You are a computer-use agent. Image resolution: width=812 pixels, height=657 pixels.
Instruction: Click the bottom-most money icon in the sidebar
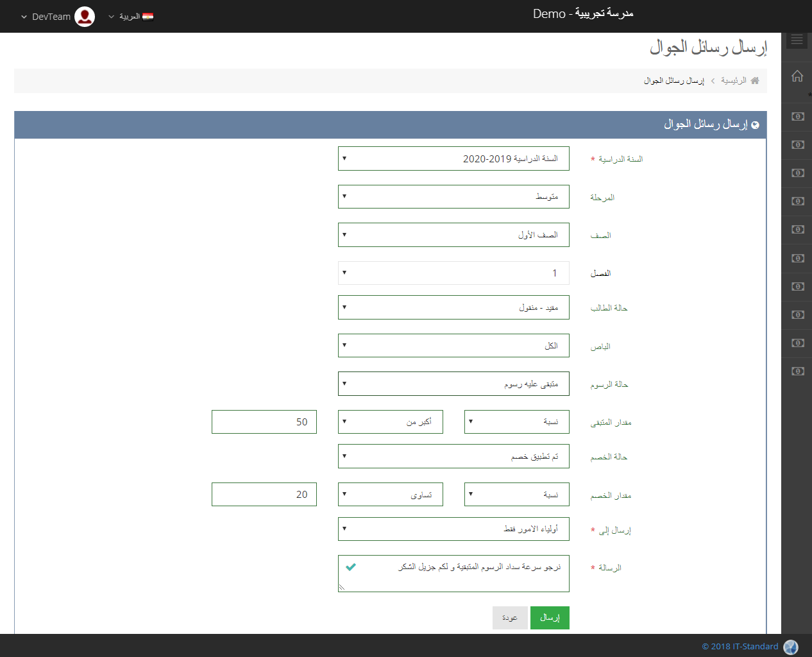[797, 371]
